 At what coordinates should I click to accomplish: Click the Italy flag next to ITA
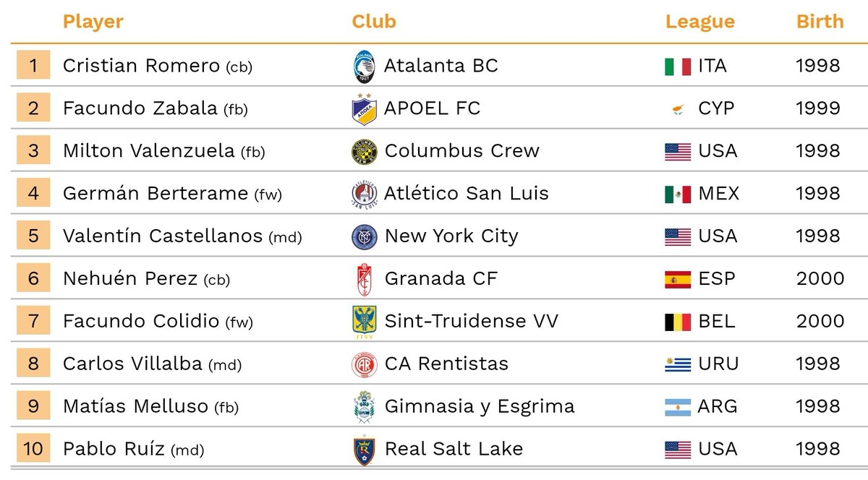pos(678,67)
